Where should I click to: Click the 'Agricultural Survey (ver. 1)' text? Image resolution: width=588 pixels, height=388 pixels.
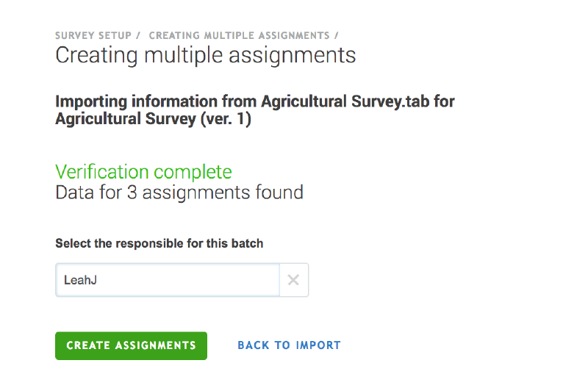[153, 119]
